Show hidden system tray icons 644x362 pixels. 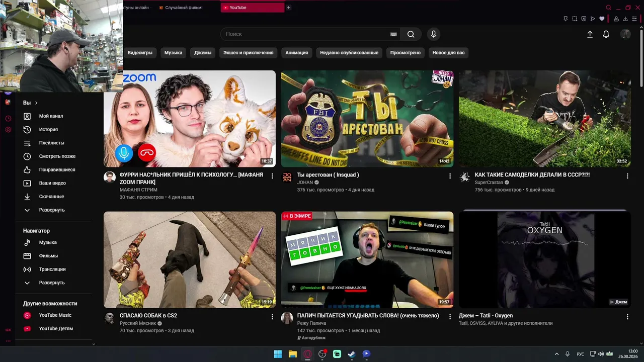tap(556, 354)
